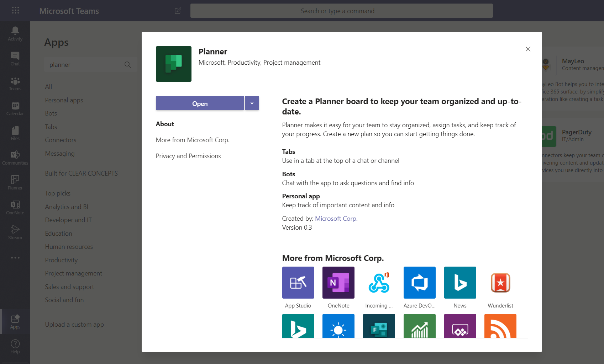Select the Bots category
The image size is (604, 364).
point(51,113)
